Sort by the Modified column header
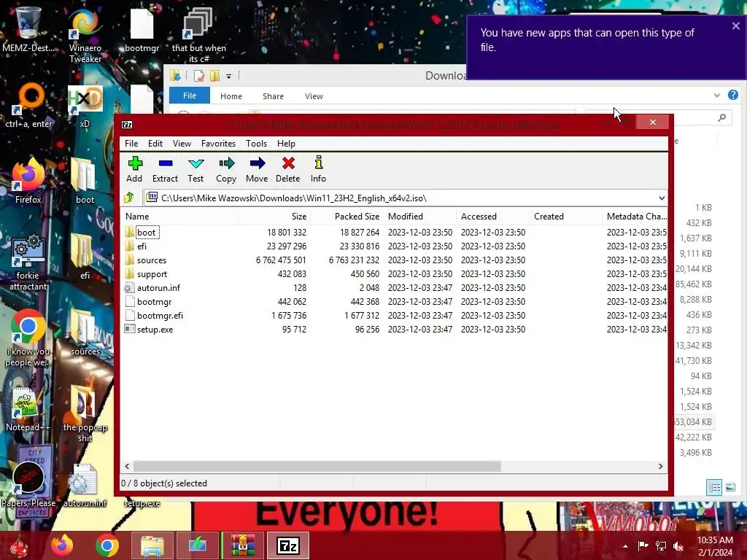Image resolution: width=747 pixels, height=560 pixels. (419, 216)
